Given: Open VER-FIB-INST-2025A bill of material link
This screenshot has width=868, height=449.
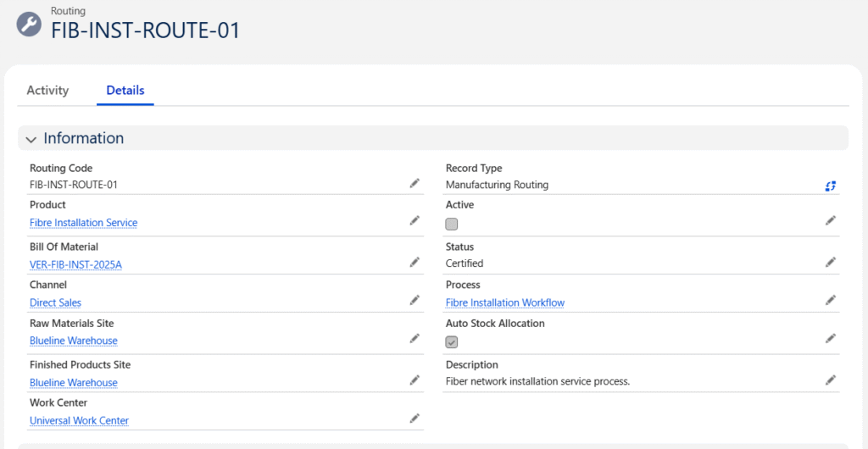Looking at the screenshot, I should (75, 264).
